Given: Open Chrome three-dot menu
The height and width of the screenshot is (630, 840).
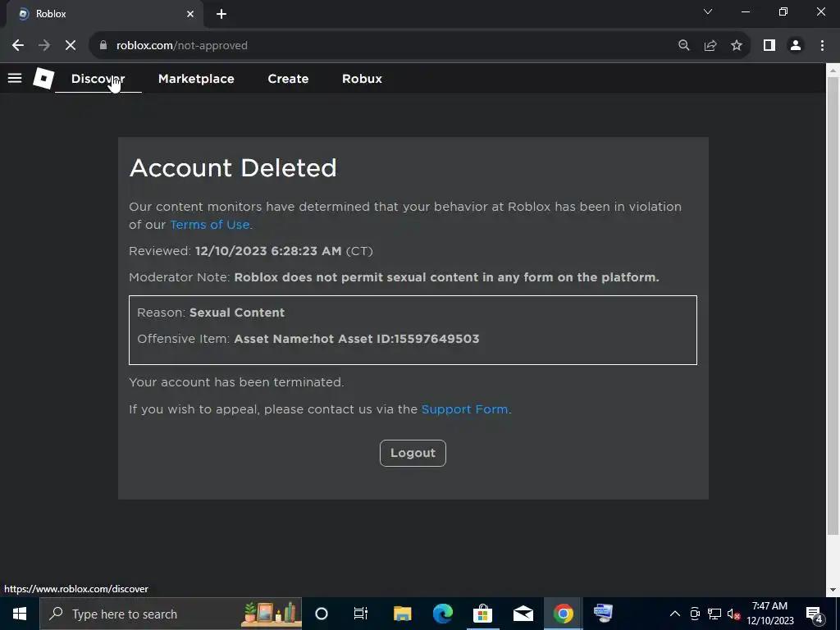Looking at the screenshot, I should pos(822,46).
